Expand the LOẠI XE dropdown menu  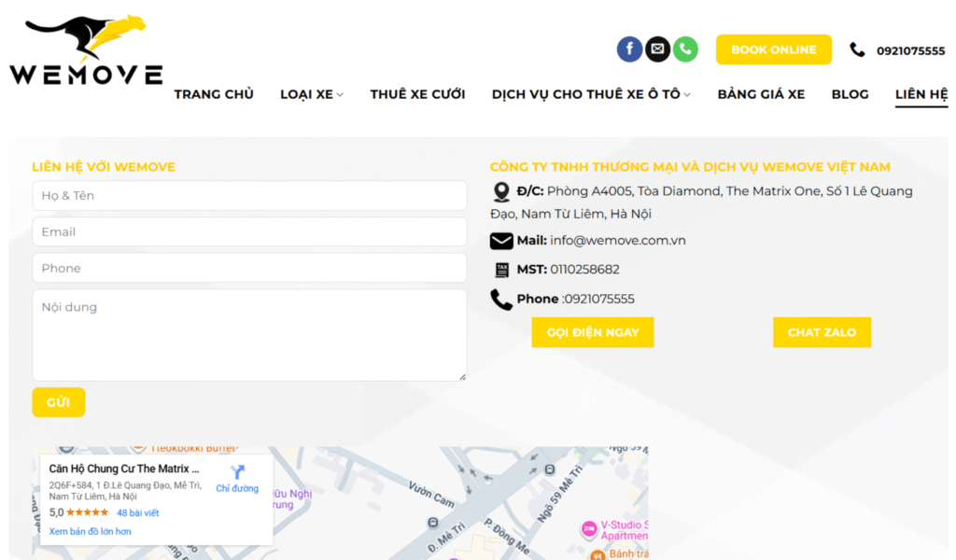pos(312,94)
